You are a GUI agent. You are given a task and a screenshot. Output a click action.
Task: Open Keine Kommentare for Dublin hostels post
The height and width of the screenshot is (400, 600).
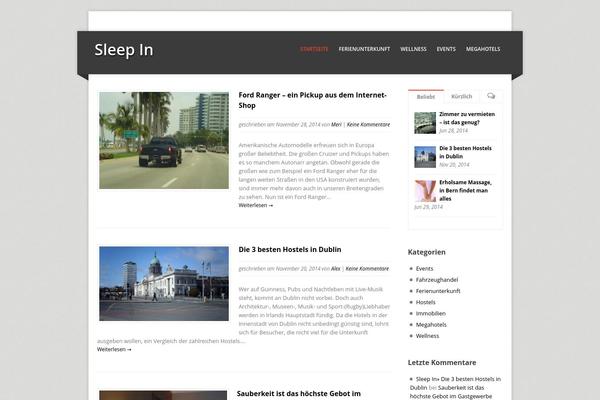tap(367, 269)
